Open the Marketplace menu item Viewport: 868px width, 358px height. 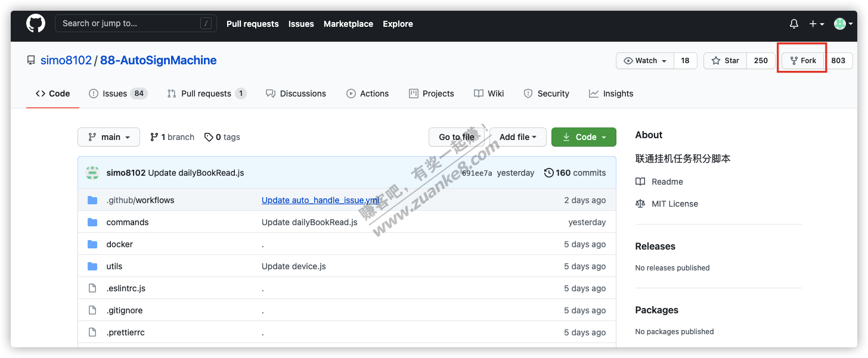pos(348,24)
